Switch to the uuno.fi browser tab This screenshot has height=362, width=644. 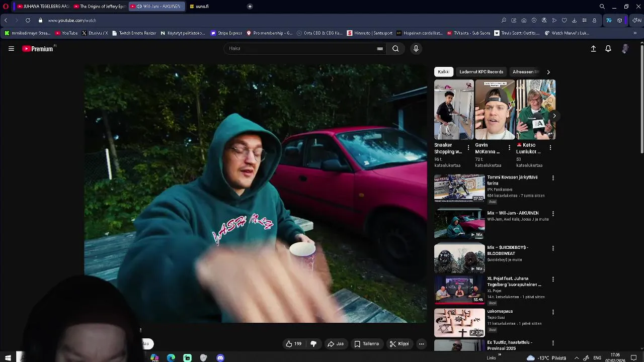click(201, 7)
